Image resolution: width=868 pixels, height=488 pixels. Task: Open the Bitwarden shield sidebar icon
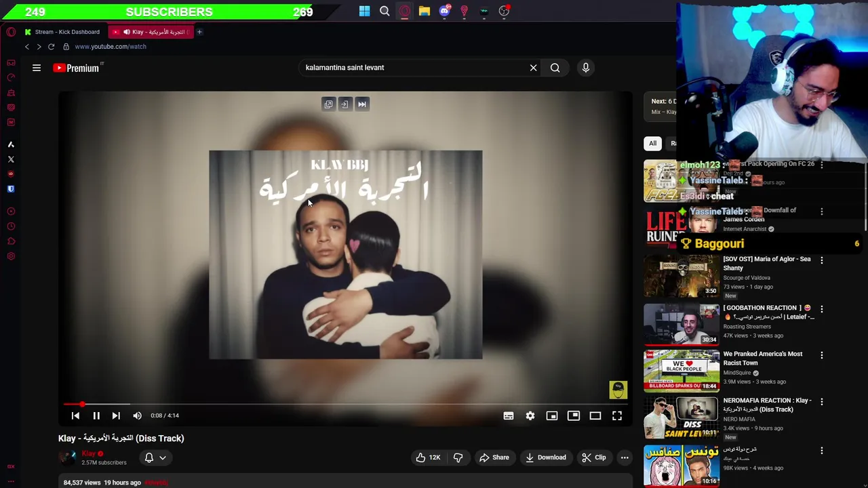(x=11, y=189)
